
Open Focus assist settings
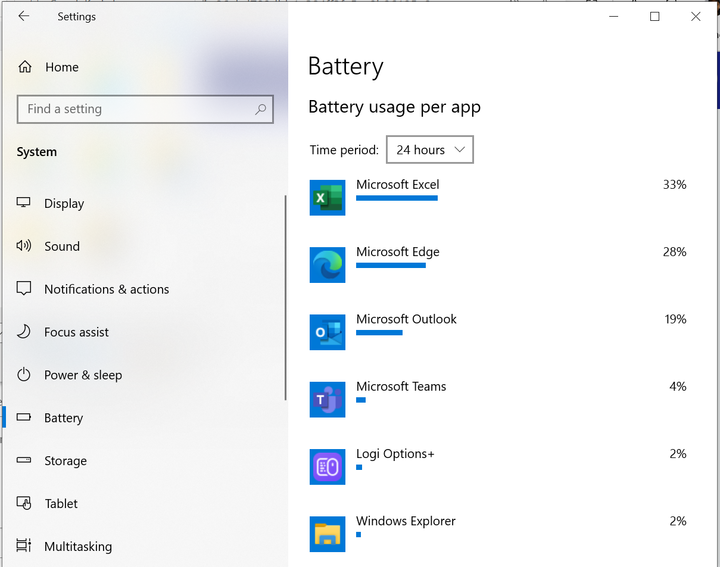pos(76,332)
